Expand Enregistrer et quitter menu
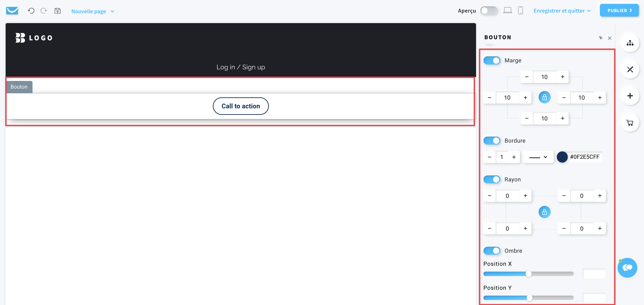Screen dimensions: 644x305 tap(562, 11)
